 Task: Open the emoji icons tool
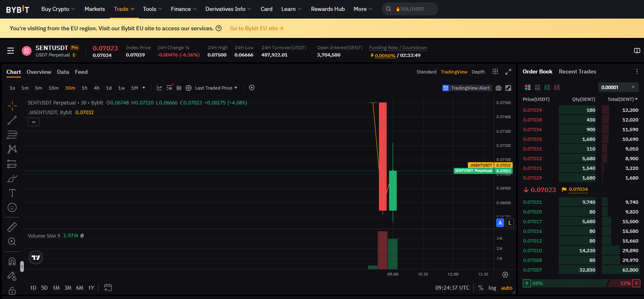tap(12, 207)
